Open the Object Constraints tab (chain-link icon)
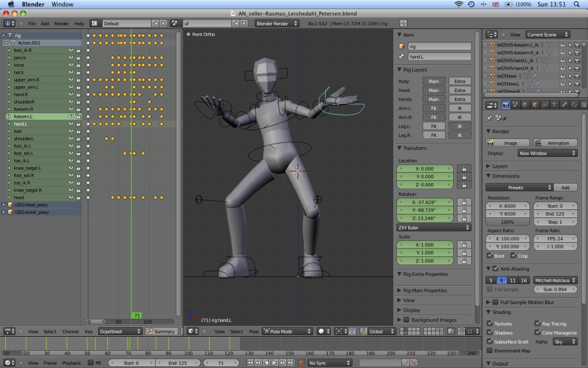 click(x=545, y=105)
